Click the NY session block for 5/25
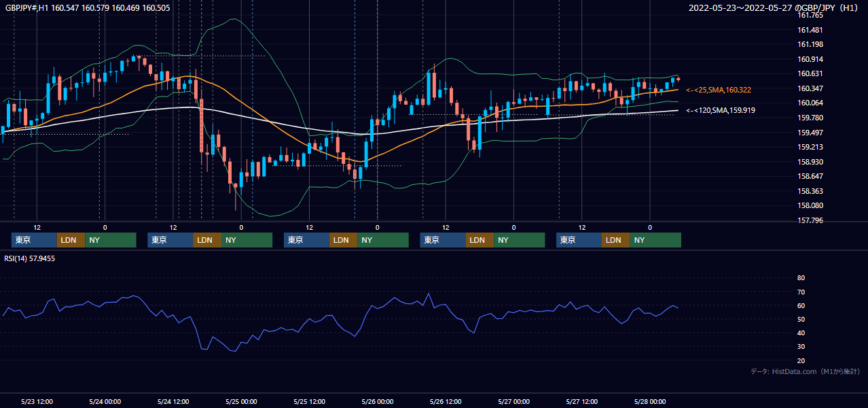Image resolution: width=868 pixels, height=408 pixels. pos(383,240)
